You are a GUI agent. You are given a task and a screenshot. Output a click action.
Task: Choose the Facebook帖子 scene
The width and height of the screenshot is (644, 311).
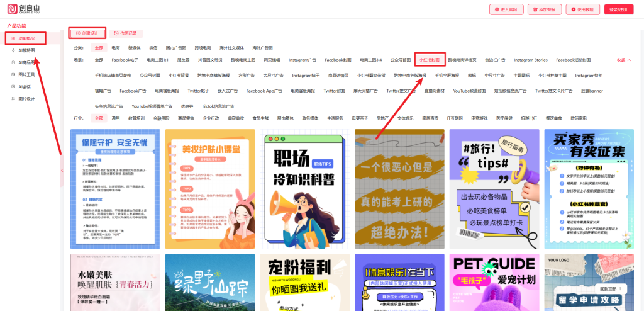tap(125, 60)
